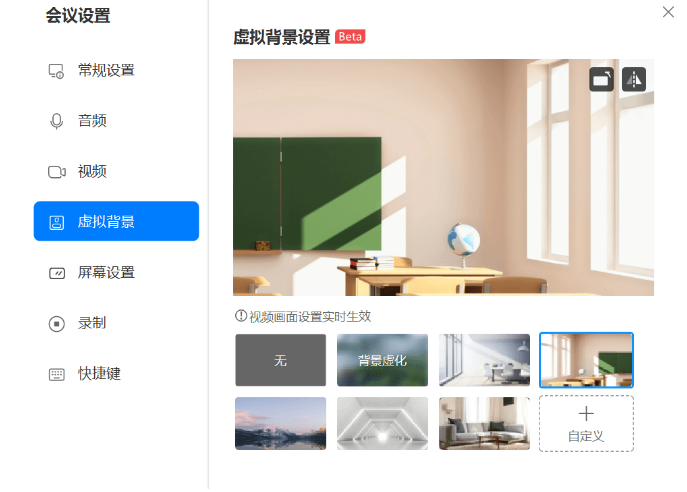Click the mirror flip icon on preview

tap(634, 79)
